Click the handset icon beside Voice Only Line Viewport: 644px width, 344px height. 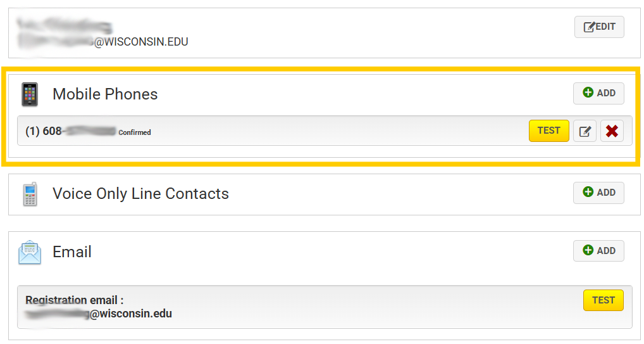click(29, 194)
